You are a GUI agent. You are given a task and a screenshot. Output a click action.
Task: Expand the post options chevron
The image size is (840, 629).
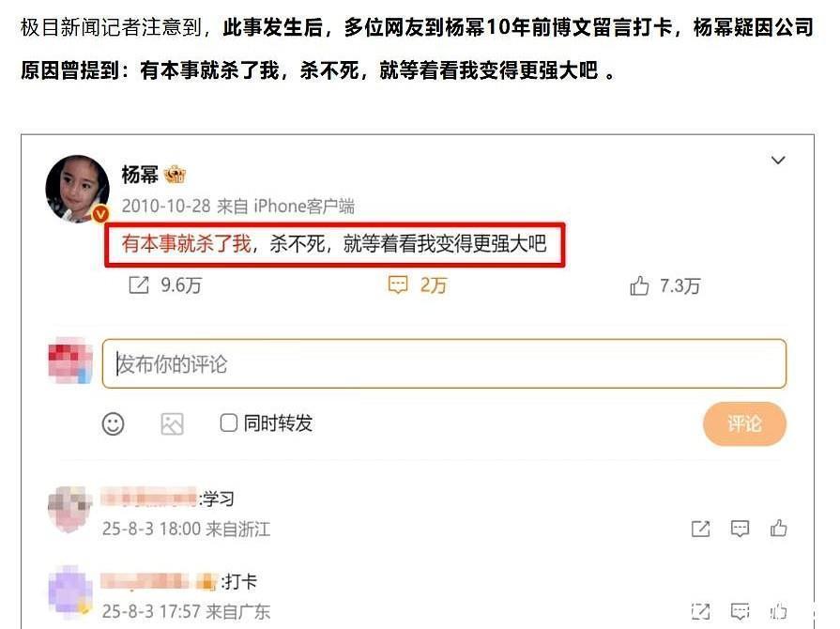[x=778, y=160]
